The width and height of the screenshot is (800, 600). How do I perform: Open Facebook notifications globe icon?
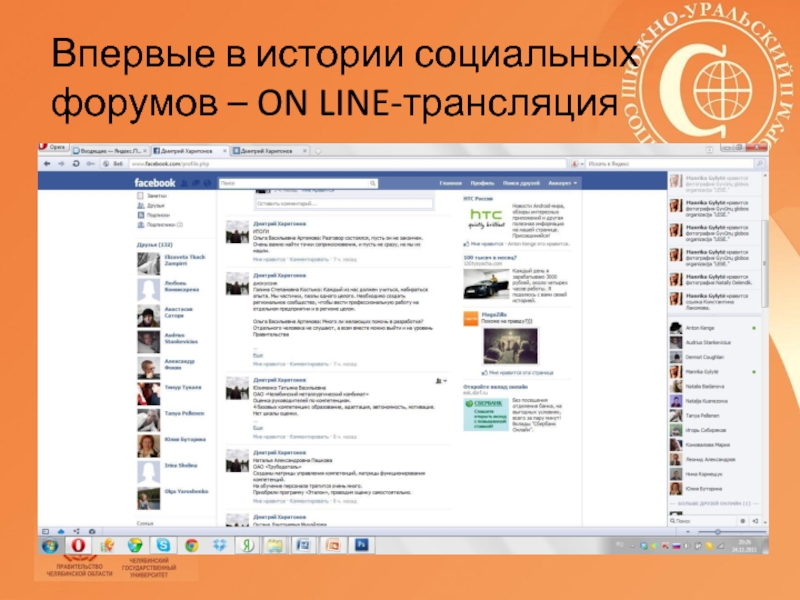click(207, 183)
